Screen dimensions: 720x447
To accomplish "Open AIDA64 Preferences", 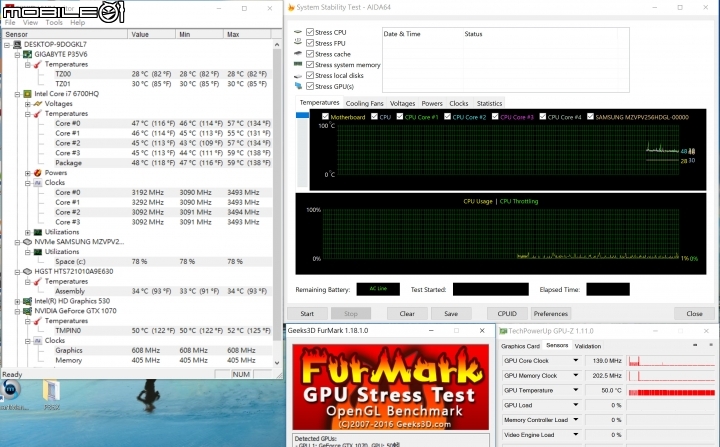I will coord(551,314).
